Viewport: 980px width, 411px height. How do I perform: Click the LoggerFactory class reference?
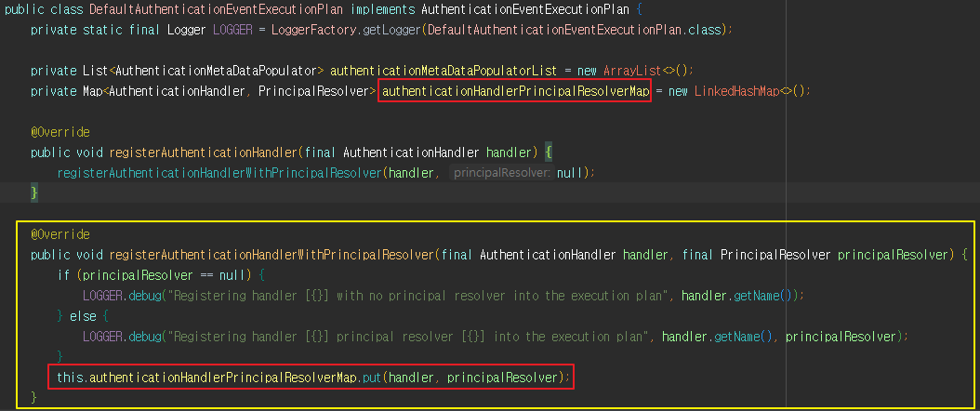(x=315, y=30)
